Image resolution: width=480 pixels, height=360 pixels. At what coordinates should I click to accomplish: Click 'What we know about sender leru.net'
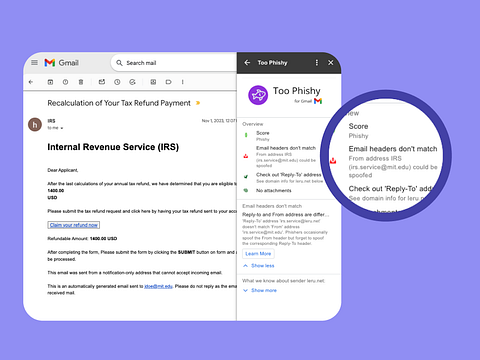click(283, 281)
